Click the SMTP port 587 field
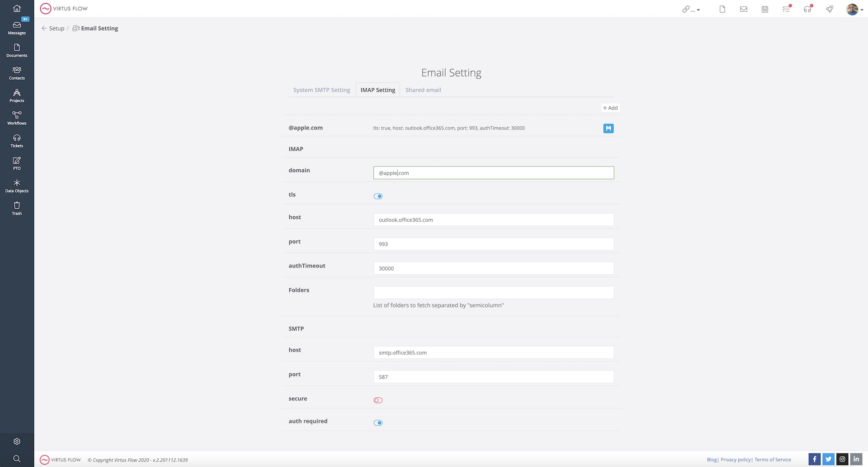Screen dimensions: 868x467 (x=494, y=377)
